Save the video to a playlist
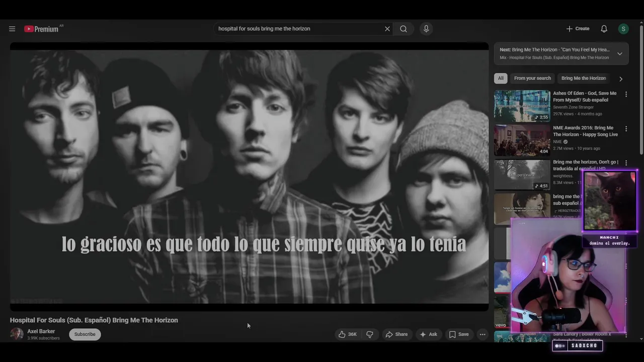The width and height of the screenshot is (644, 362). [459, 334]
